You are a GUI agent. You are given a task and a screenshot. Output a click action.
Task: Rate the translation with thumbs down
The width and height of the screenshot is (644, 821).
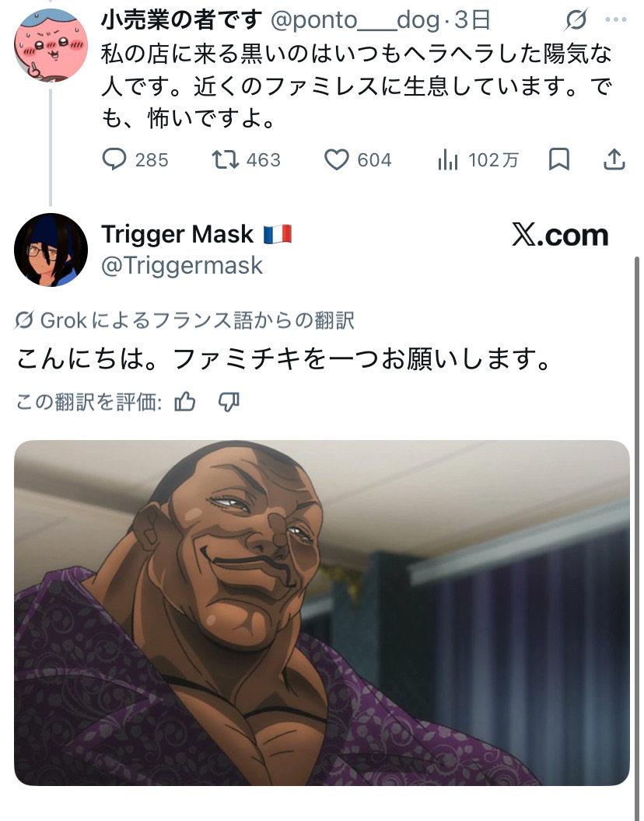pyautogui.click(x=229, y=402)
